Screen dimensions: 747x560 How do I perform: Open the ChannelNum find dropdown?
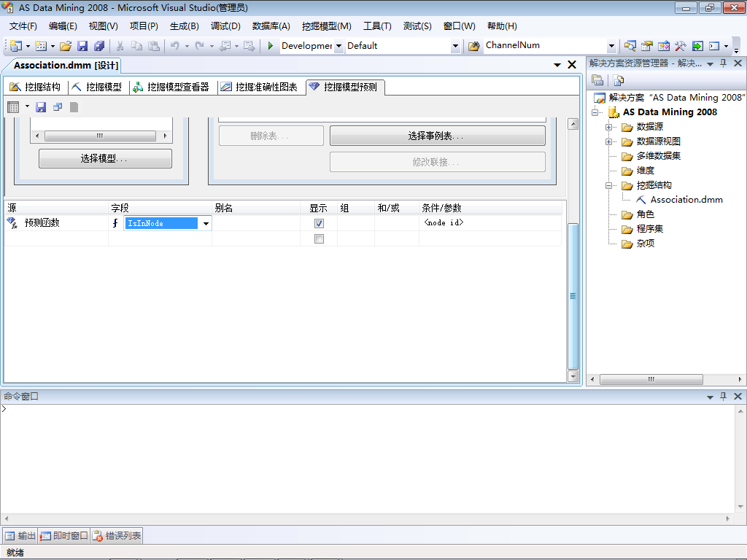[611, 46]
